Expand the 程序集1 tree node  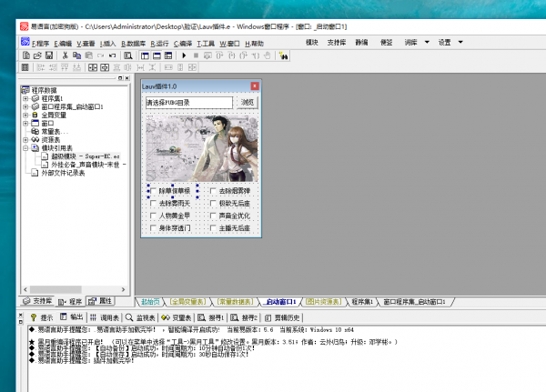click(25, 98)
